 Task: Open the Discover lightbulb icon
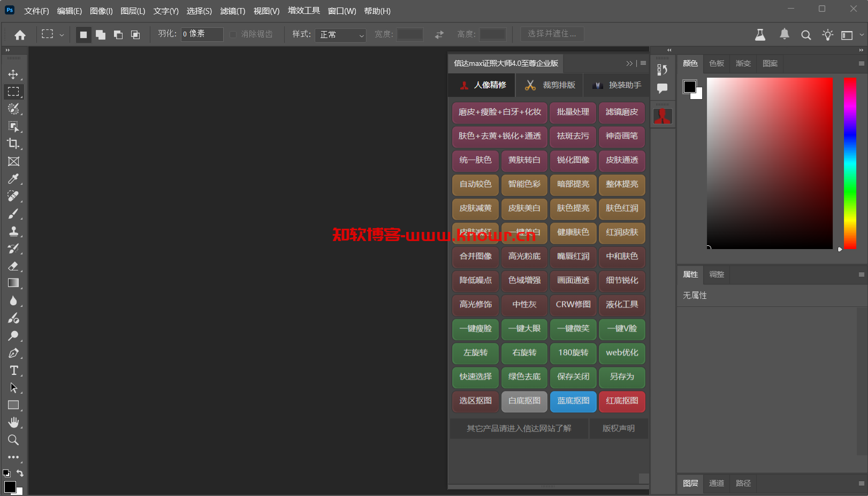tap(827, 35)
